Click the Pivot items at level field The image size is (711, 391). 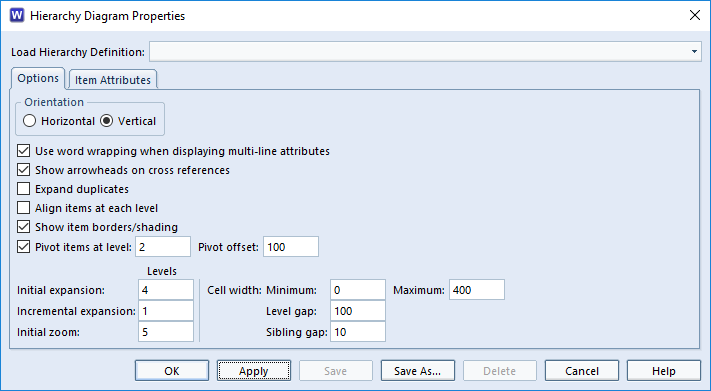click(x=163, y=247)
